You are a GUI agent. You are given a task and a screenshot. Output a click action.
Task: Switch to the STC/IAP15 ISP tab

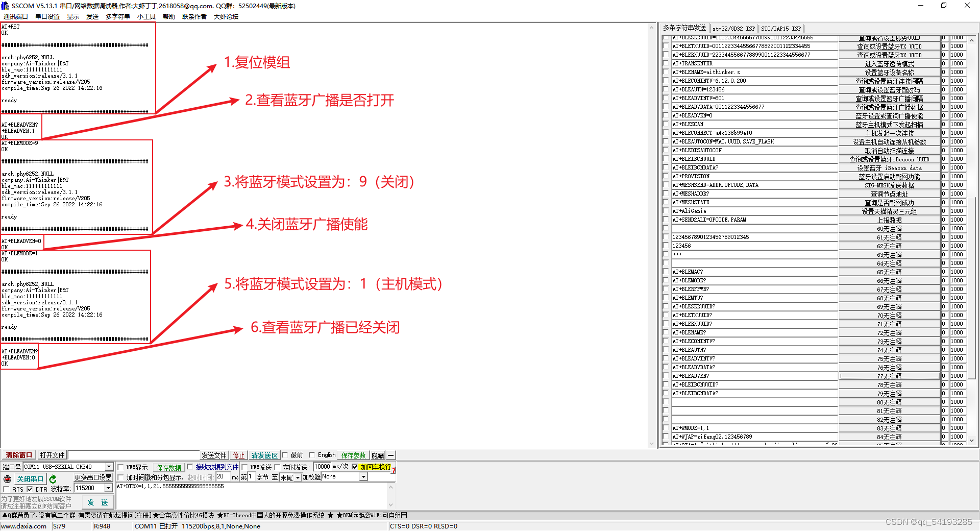pyautogui.click(x=781, y=29)
